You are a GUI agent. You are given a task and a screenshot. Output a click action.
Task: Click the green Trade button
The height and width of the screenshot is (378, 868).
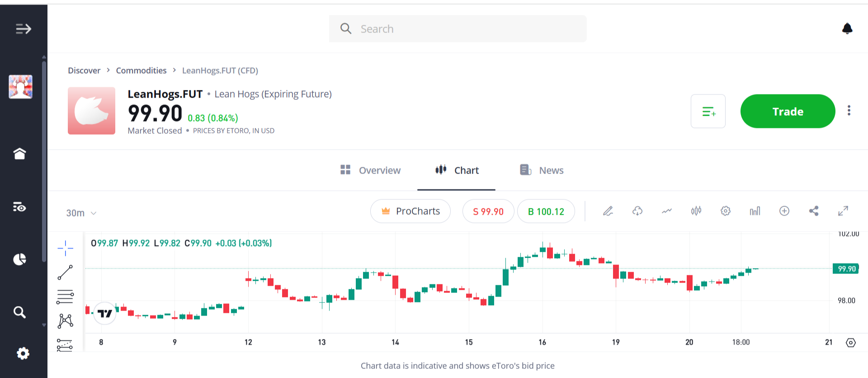[788, 111]
